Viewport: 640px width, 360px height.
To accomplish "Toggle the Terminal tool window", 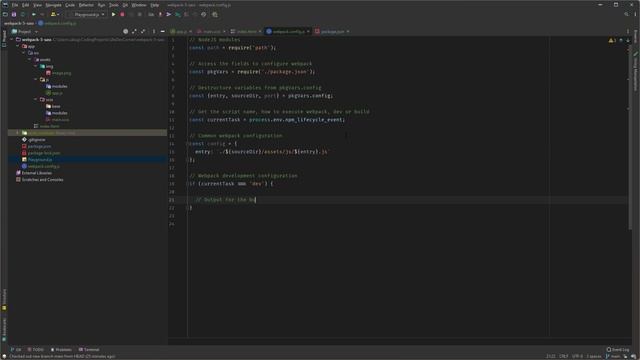I will pos(89,349).
